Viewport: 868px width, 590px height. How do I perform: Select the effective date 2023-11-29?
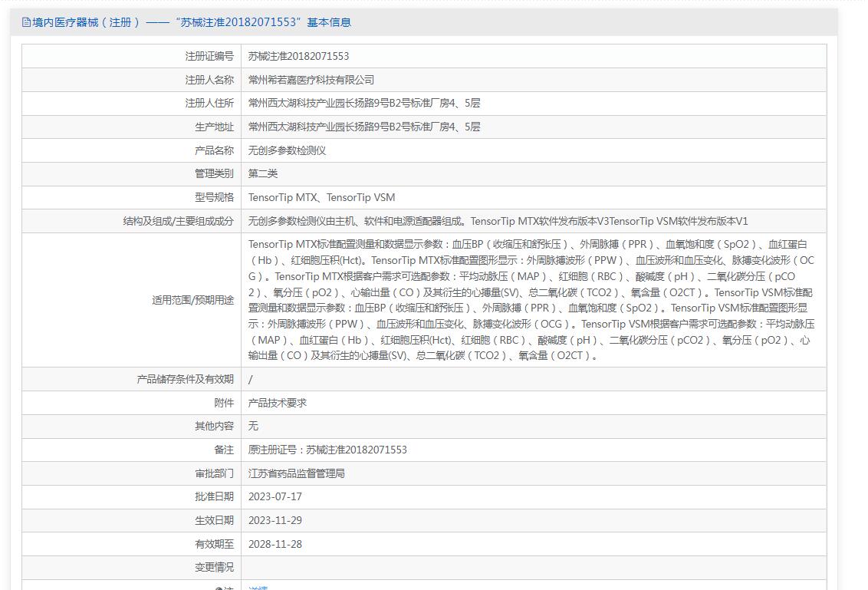(275, 520)
